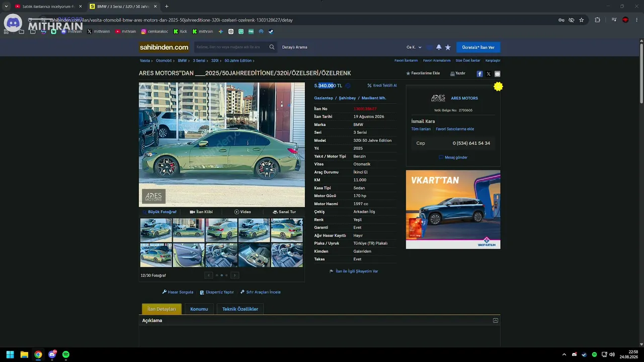
Task: Click the Mavikent Mh. location link
Action: (x=374, y=98)
